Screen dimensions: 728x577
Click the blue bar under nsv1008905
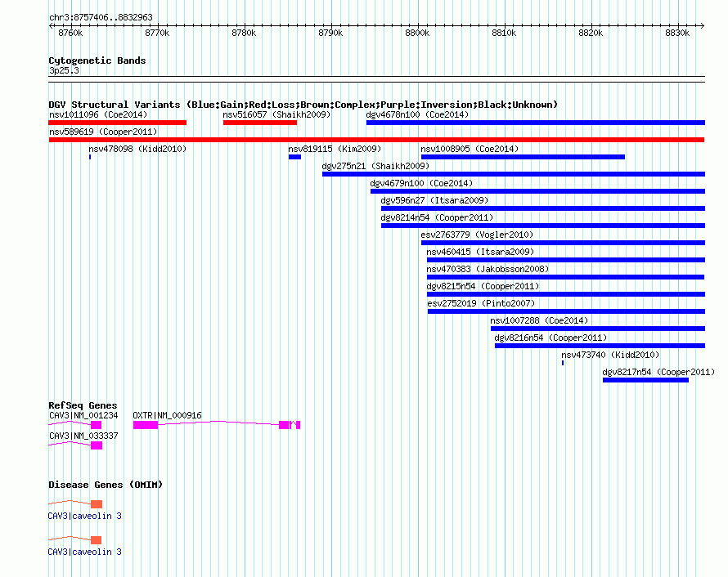tap(523, 157)
